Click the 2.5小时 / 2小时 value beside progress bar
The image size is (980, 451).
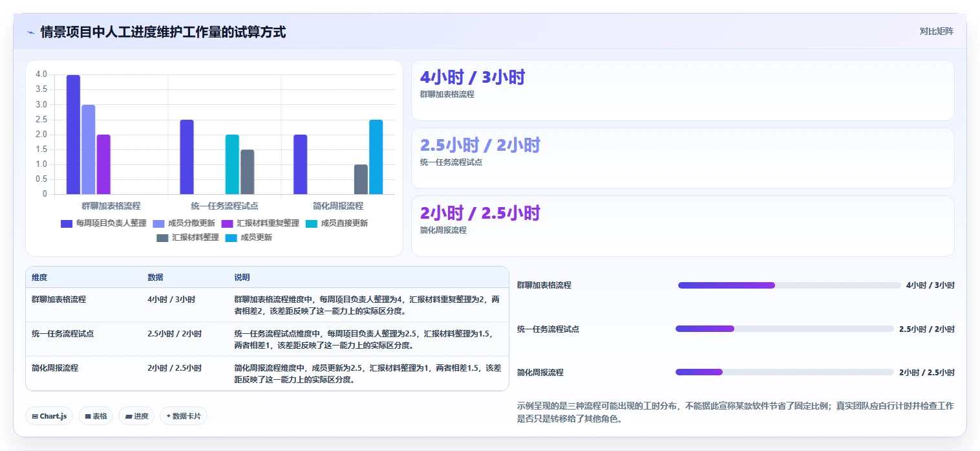click(927, 329)
